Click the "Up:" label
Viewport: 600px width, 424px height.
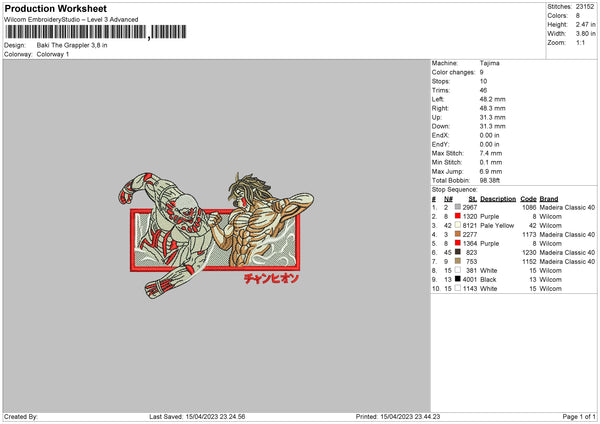pyautogui.click(x=437, y=117)
